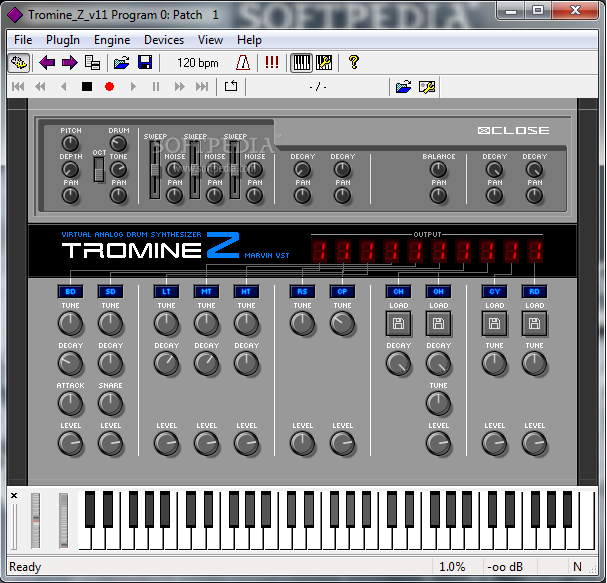Click the OH LEVEL knob

(438, 443)
